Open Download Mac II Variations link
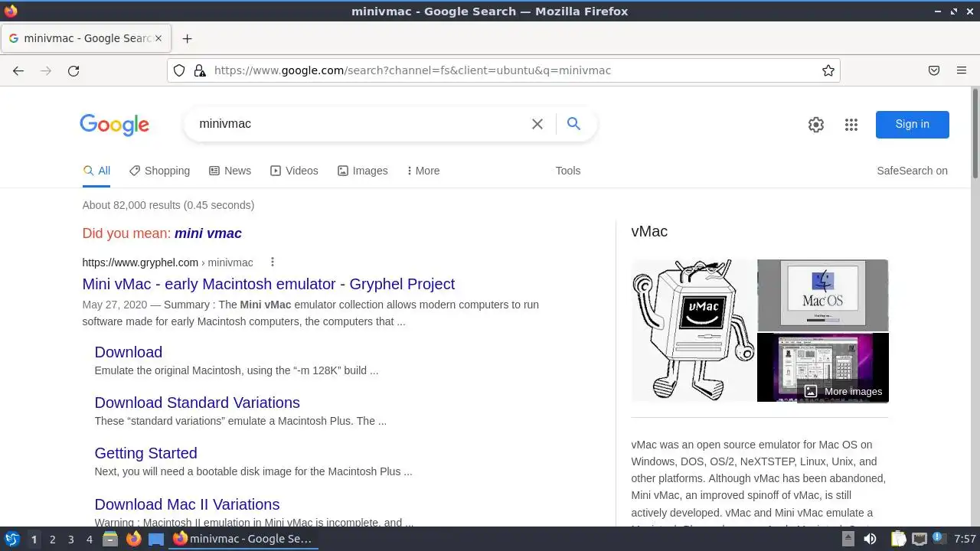 coord(187,504)
